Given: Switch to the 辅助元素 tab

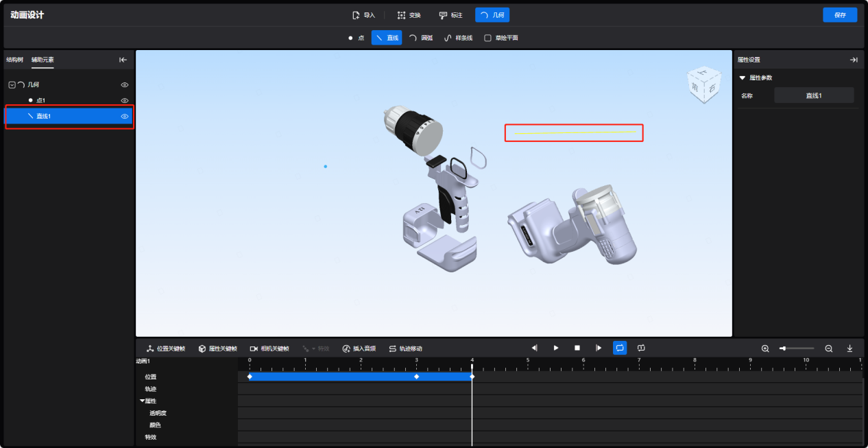Looking at the screenshot, I should click(x=43, y=60).
